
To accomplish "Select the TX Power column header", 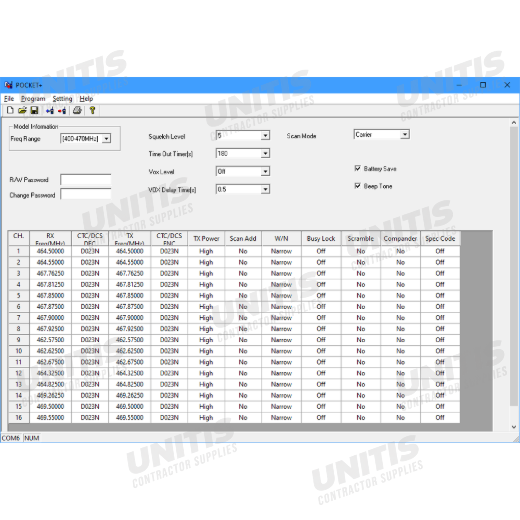I will pyautogui.click(x=206, y=238).
